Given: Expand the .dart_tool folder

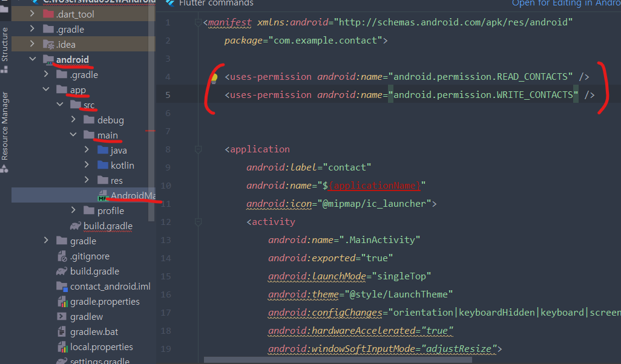Looking at the screenshot, I should click(32, 14).
